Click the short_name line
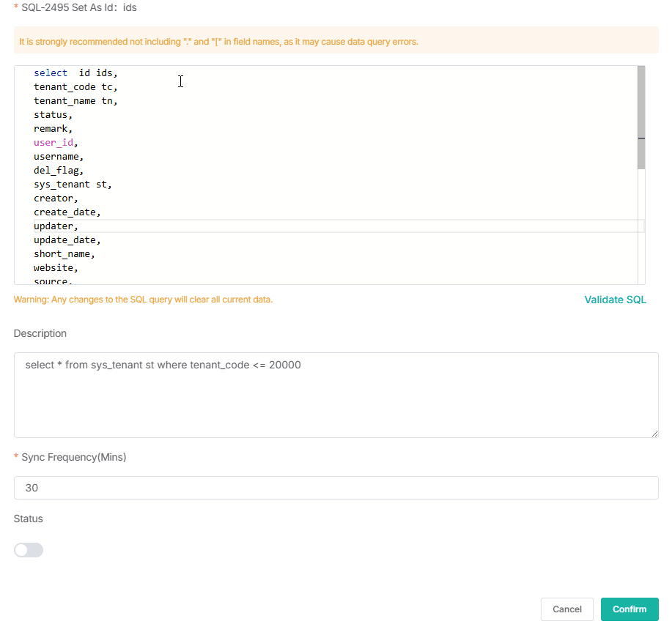 [x=63, y=253]
